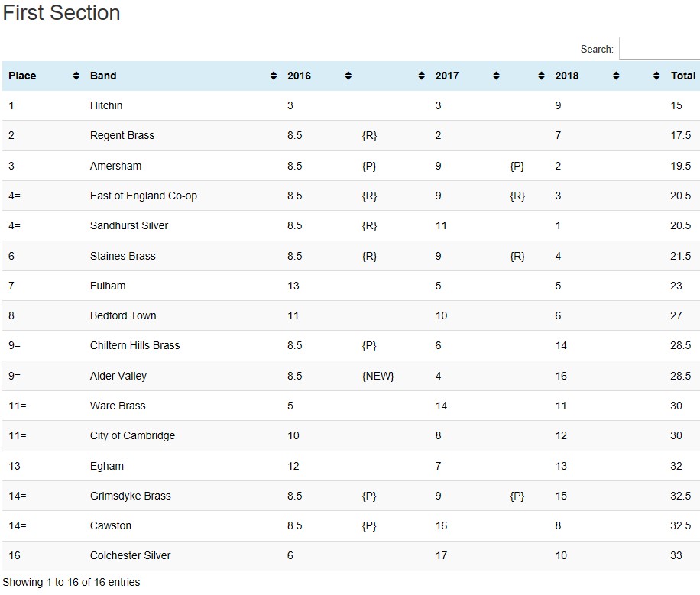700x595 pixels.
Task: Click the {NEW} tag for Alder Valley
Action: point(378,376)
